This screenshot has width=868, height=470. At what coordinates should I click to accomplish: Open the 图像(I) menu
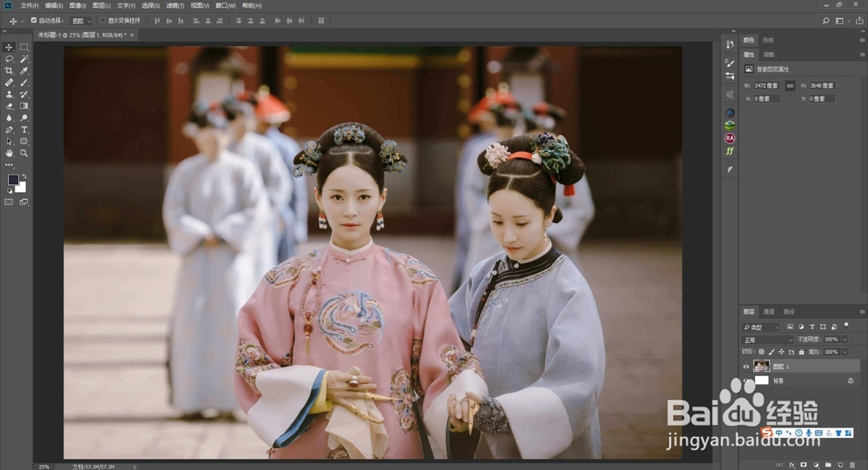[77, 5]
